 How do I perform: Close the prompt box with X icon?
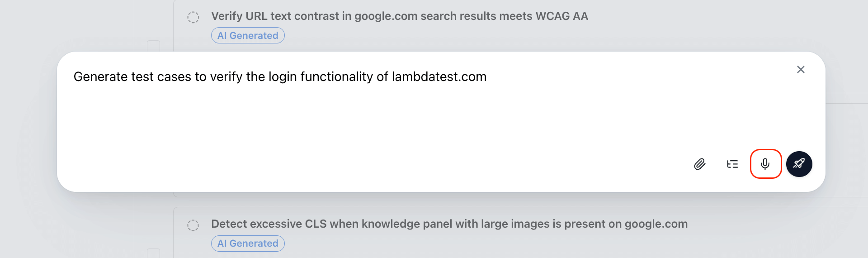click(801, 70)
